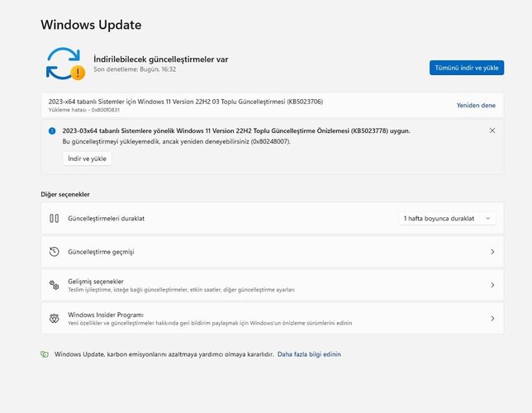Image resolution: width=532 pixels, height=413 pixels.
Task: Click Tümünü indir ve yükle button
Action: pyautogui.click(x=467, y=68)
